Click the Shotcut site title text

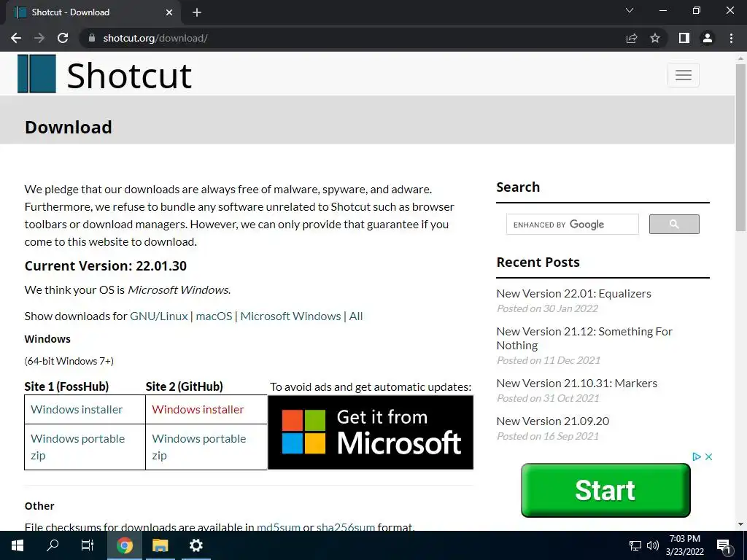coord(129,76)
